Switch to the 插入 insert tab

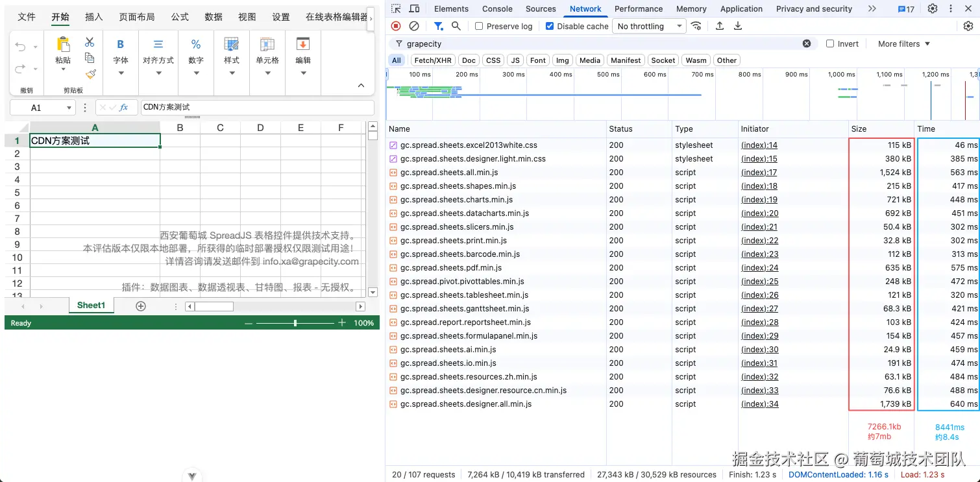[x=94, y=17]
